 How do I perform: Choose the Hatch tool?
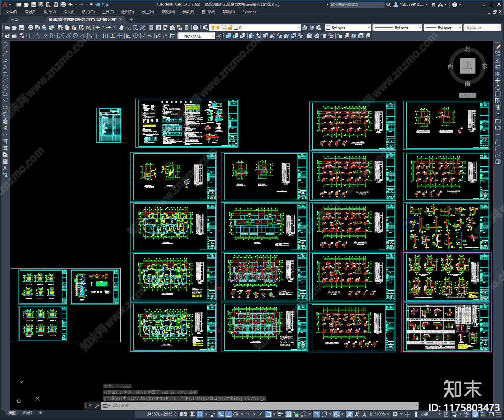click(x=5, y=141)
